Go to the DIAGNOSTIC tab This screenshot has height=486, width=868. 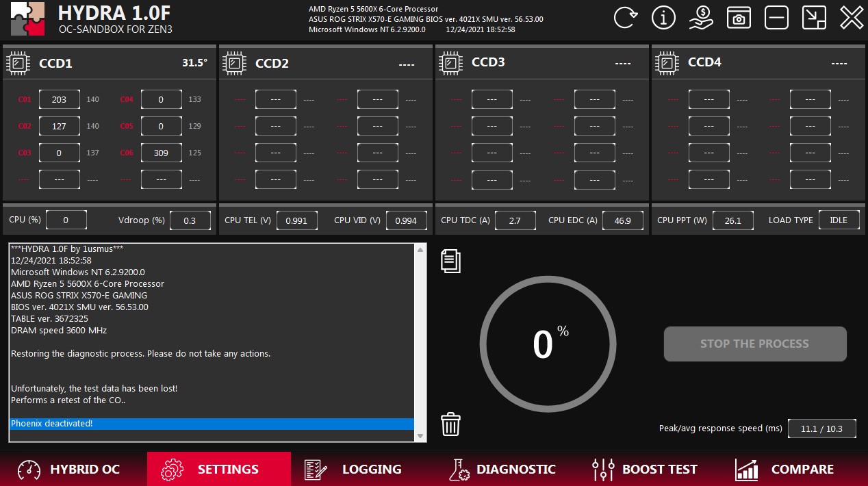[x=505, y=470]
